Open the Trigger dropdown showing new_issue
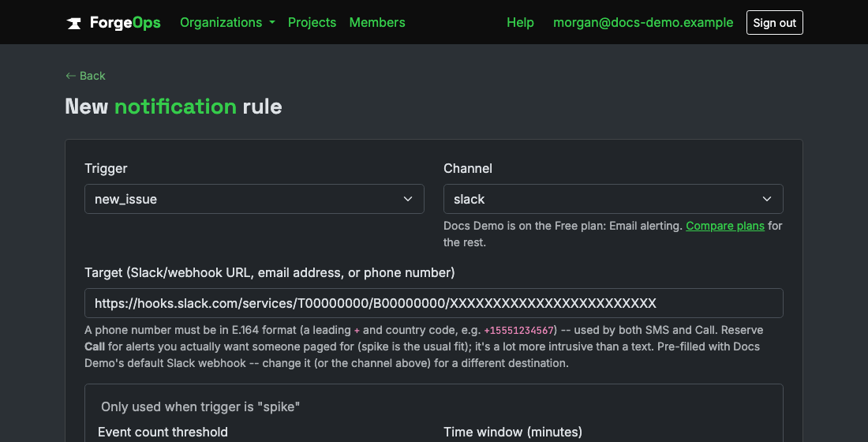 pyautogui.click(x=254, y=199)
